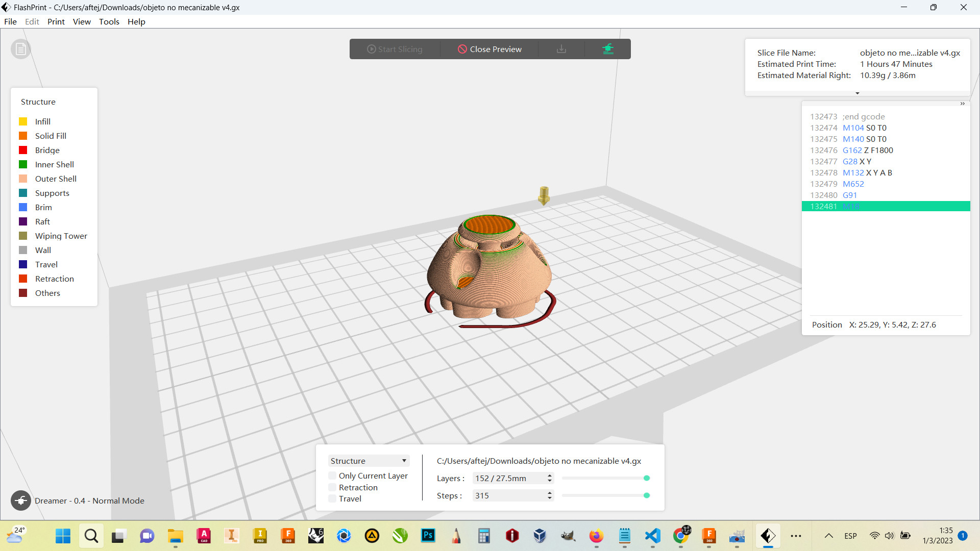Screen dimensions: 980x551
Task: Open the View menu
Action: [x=82, y=21]
